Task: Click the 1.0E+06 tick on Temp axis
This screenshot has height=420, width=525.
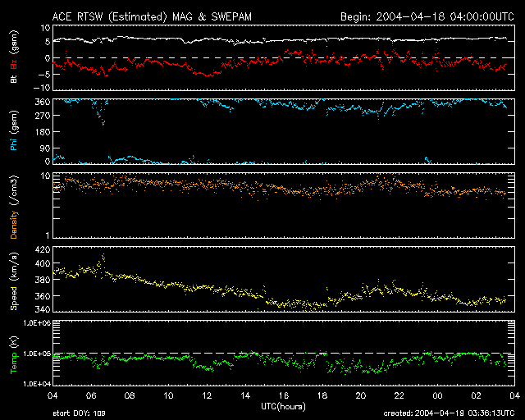Action: 33,324
